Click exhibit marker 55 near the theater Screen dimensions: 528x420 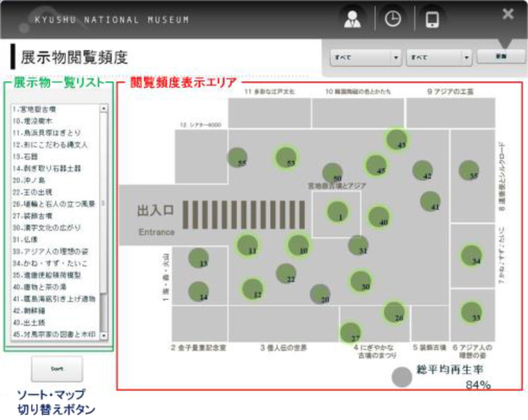237,158
